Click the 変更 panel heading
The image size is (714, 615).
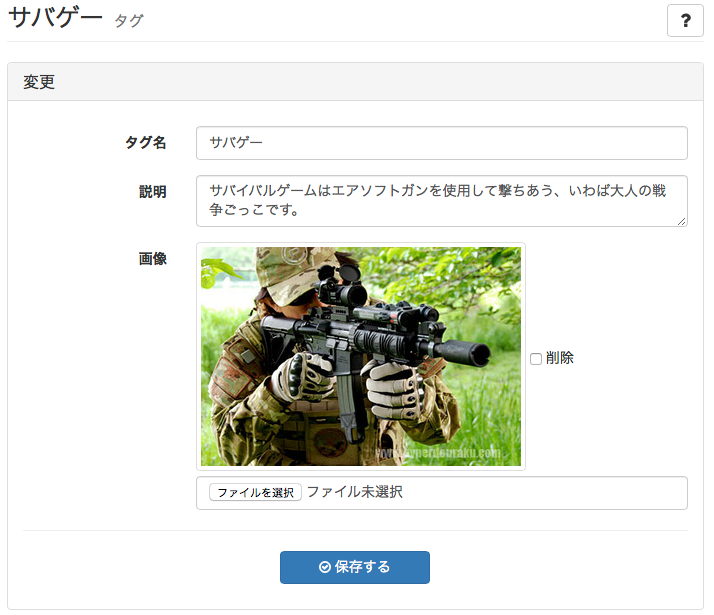pos(39,82)
